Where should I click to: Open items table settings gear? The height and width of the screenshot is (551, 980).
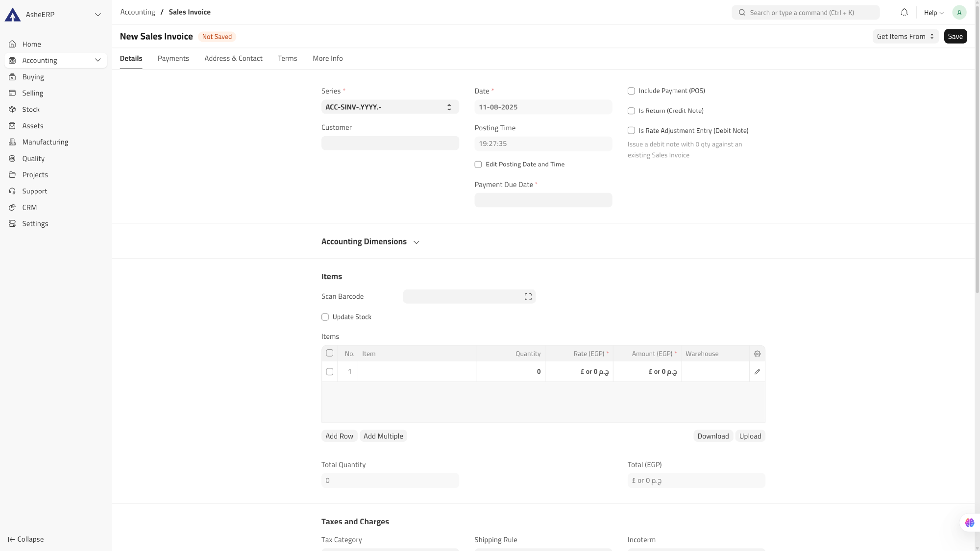point(757,354)
